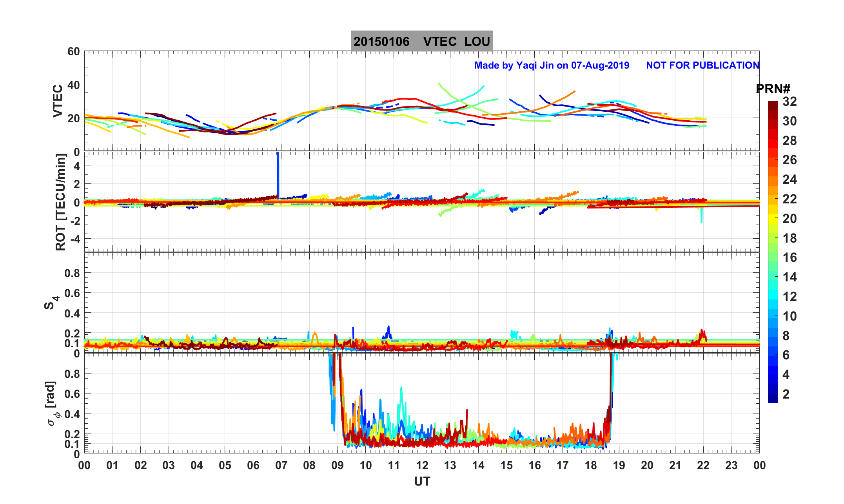844x504 pixels.
Task: Click the blue ROT spike near 07 UT
Action: coord(278,172)
